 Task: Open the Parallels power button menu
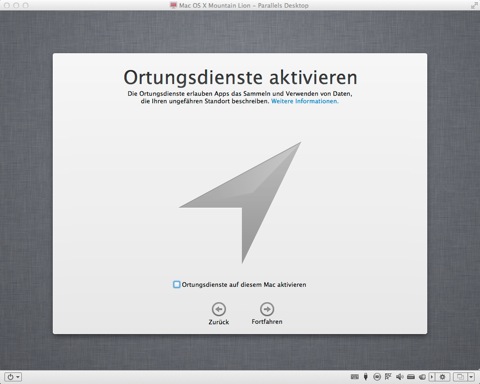[x=13, y=377]
